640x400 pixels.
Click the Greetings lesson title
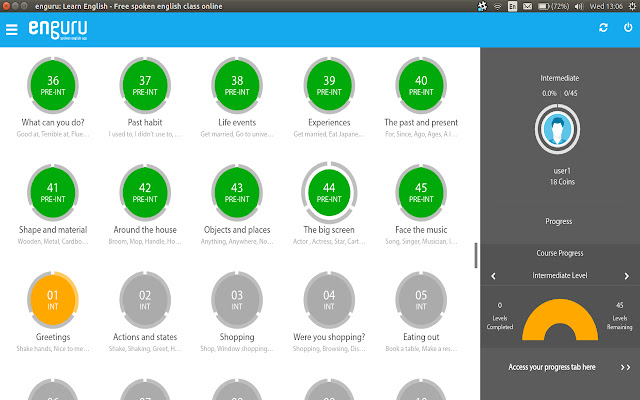point(53,337)
